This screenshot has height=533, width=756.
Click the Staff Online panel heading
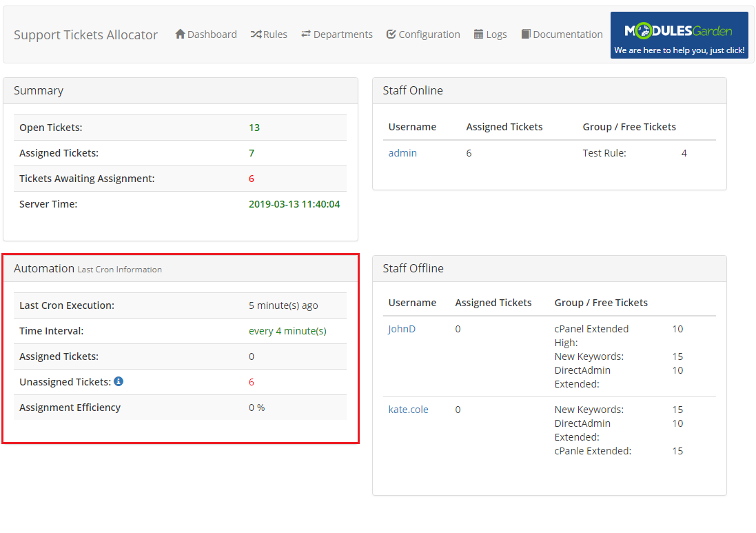[x=413, y=90]
